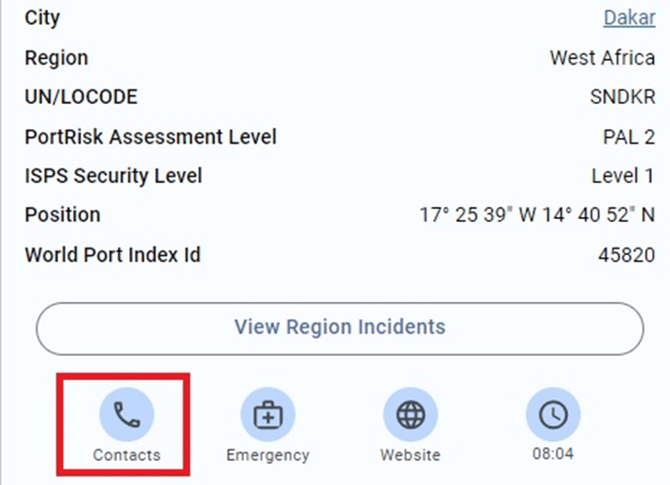
Task: Click the PAL 2 assessment value
Action: (x=627, y=136)
